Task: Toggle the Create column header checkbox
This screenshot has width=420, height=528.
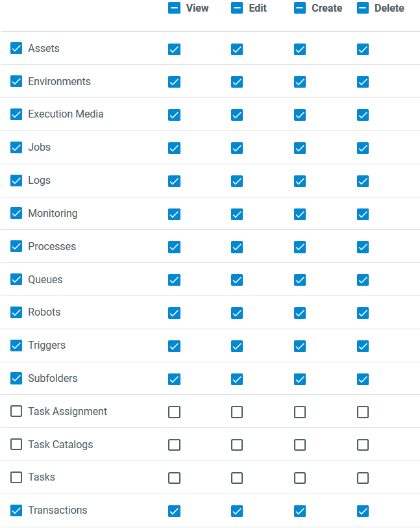Action: (x=300, y=8)
